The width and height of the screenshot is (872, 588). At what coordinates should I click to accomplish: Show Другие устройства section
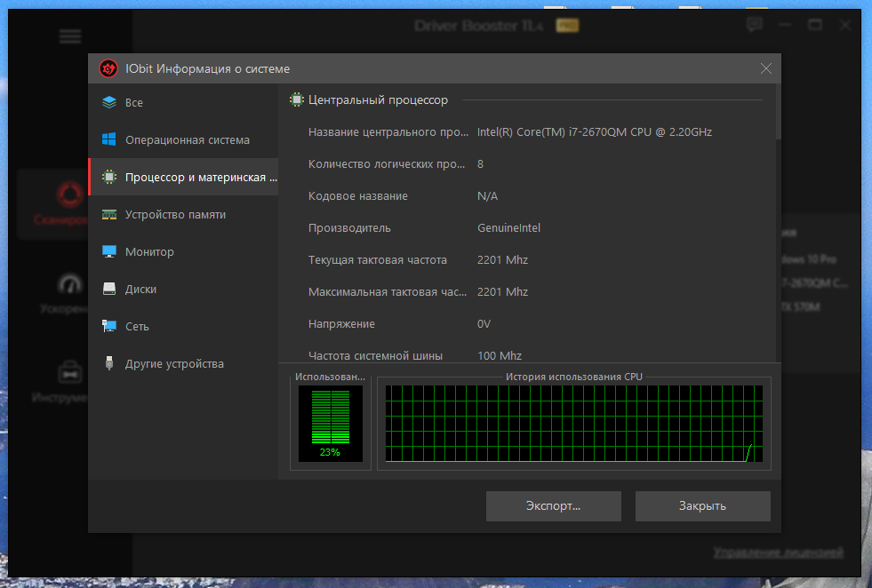click(x=183, y=363)
